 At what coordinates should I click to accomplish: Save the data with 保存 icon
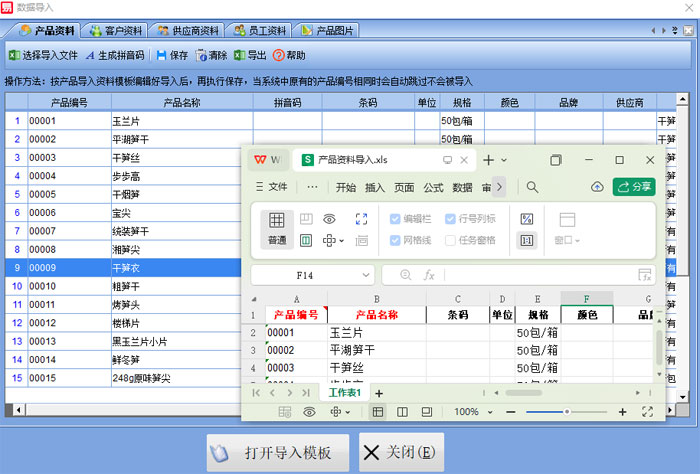(x=161, y=55)
